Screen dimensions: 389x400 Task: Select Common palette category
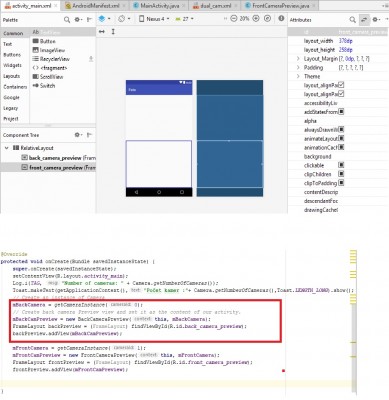pos(13,33)
